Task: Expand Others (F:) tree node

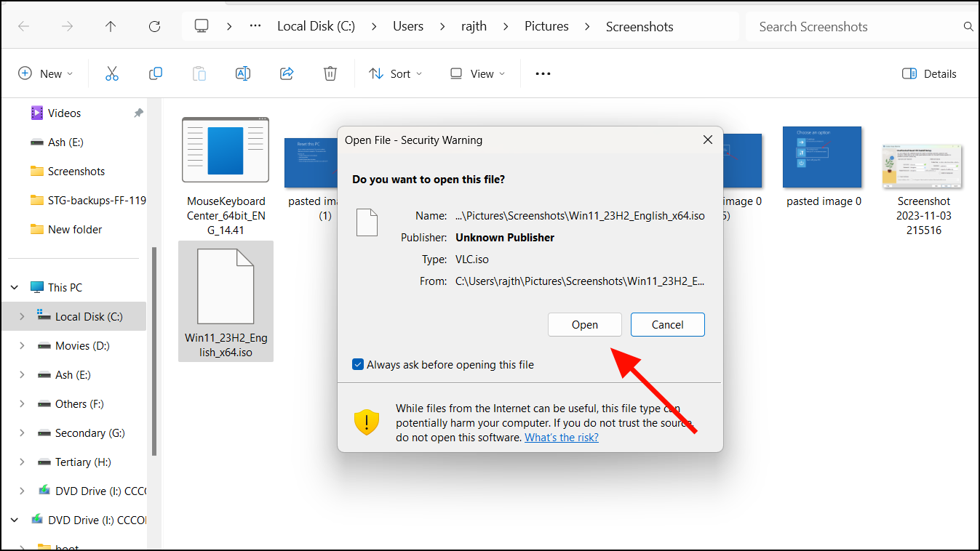Action: tap(22, 404)
